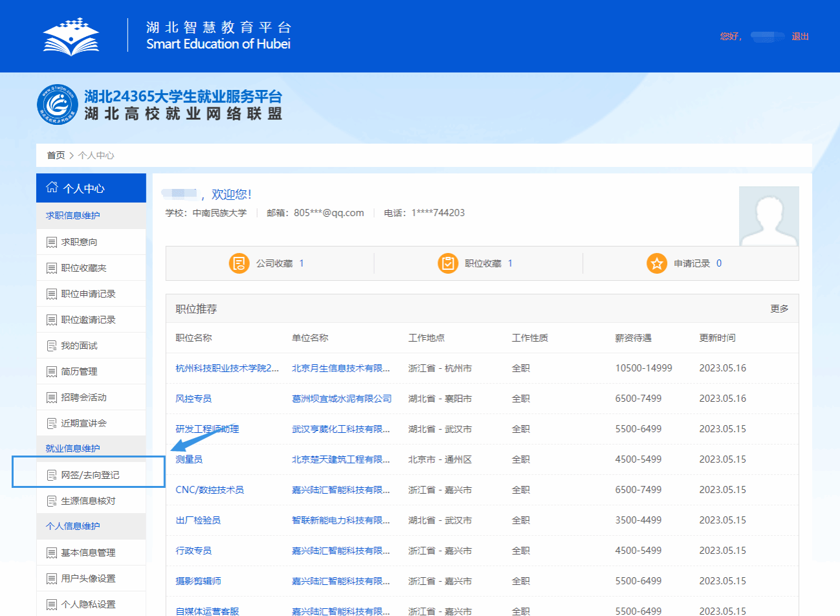This screenshot has height=616, width=840.
Task: Select 我的面试 from the sidebar
Action: pos(79,346)
